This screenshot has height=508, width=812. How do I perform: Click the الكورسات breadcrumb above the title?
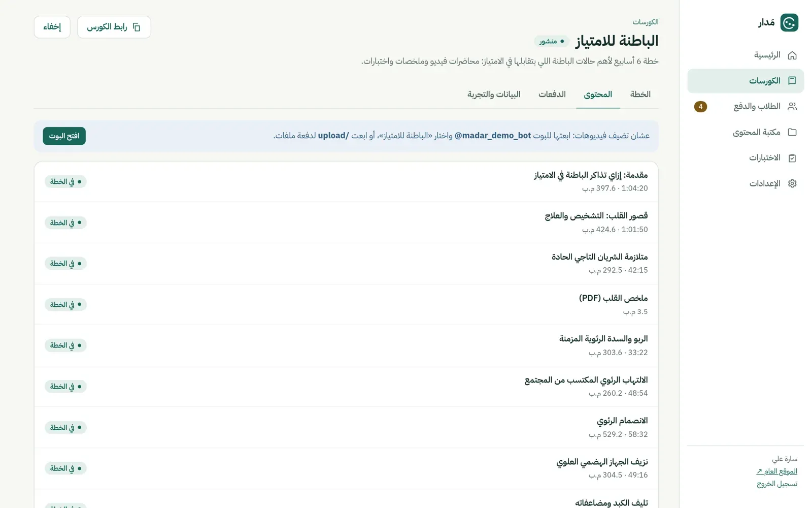tap(646, 22)
